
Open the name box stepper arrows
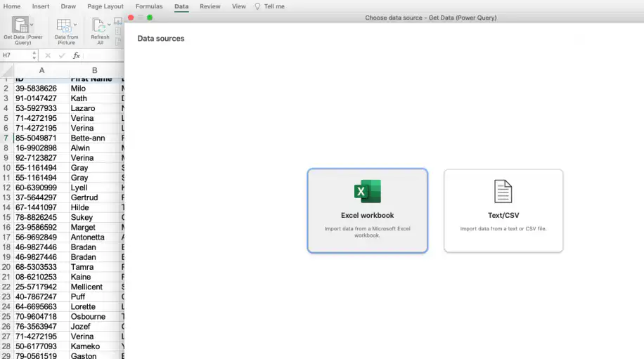(34, 56)
